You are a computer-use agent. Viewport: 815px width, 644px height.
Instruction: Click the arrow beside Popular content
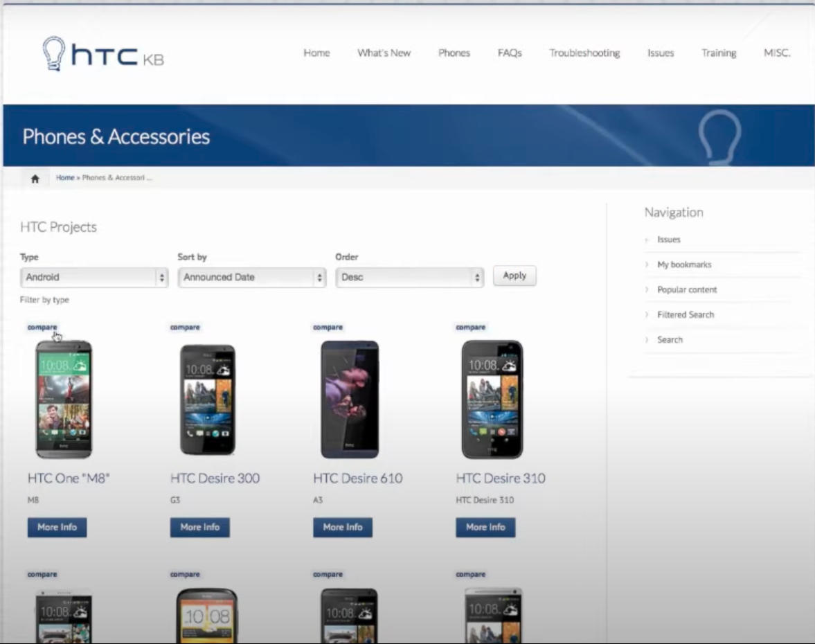coord(647,289)
